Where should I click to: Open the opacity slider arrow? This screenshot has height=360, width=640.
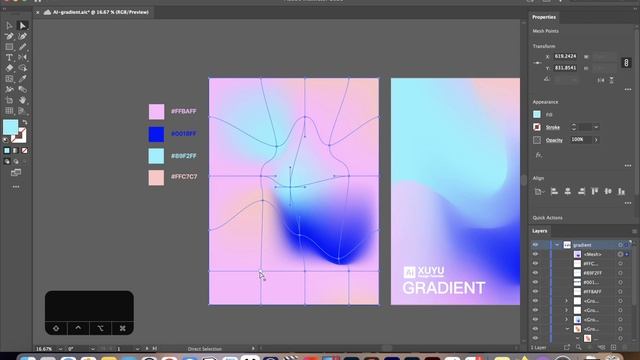[x=596, y=140]
